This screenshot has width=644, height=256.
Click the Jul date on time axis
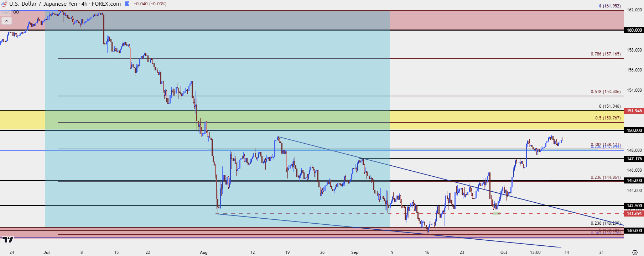coord(47,252)
